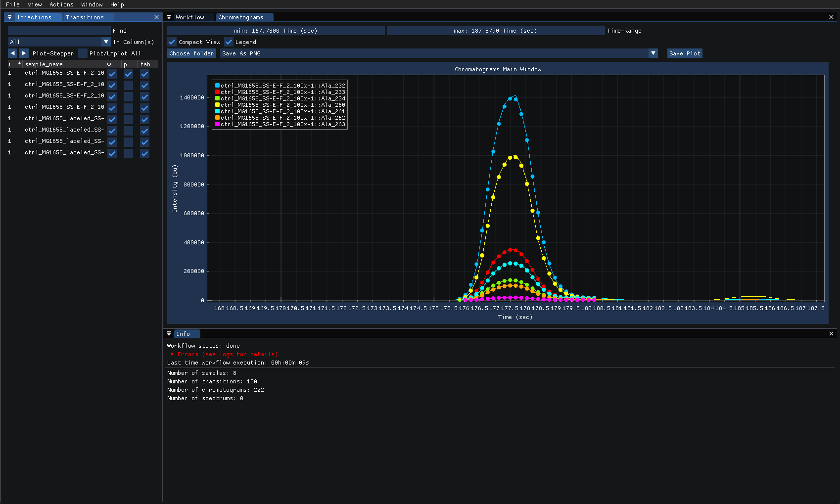
Task: Uncheck the only checked p-column box
Action: [128, 74]
